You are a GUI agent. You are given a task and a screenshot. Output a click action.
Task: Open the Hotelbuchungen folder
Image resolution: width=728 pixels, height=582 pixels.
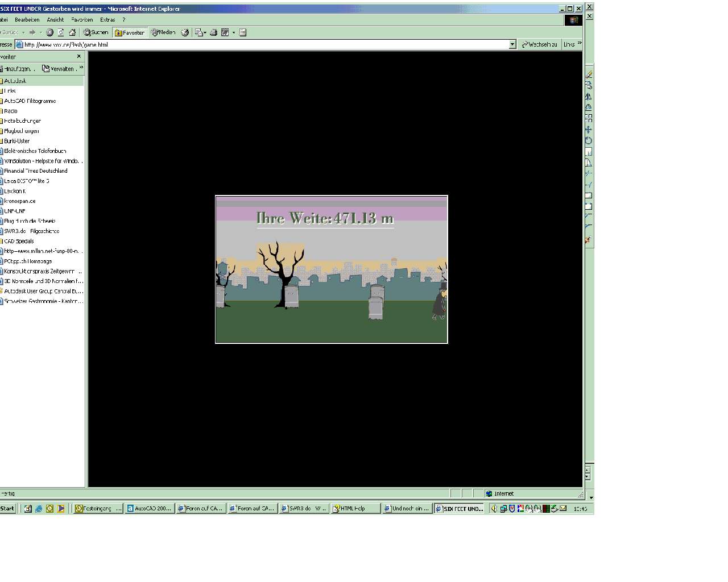pos(22,120)
